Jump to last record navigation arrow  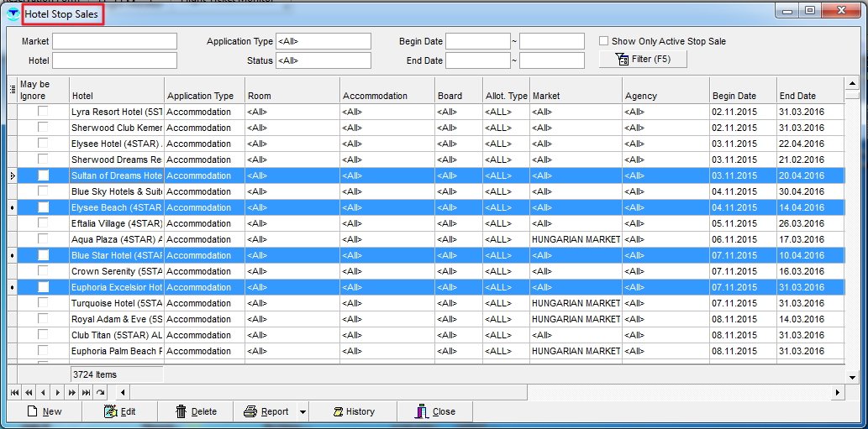pos(86,392)
